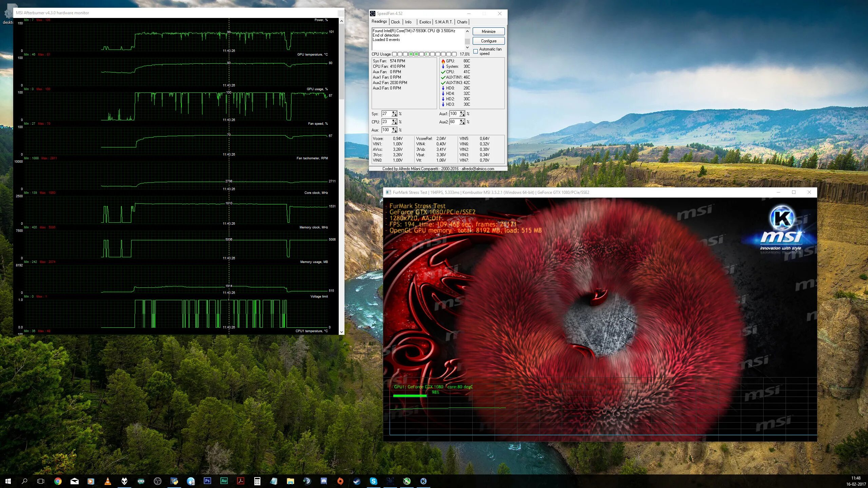Click the 'GPU temperature, °C' graph label
This screenshot has height=488, width=868.
(x=312, y=55)
